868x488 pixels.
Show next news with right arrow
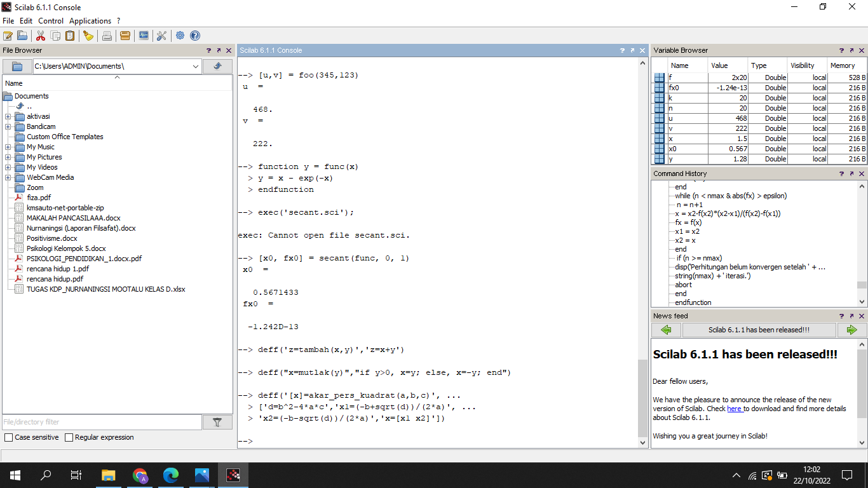(851, 330)
